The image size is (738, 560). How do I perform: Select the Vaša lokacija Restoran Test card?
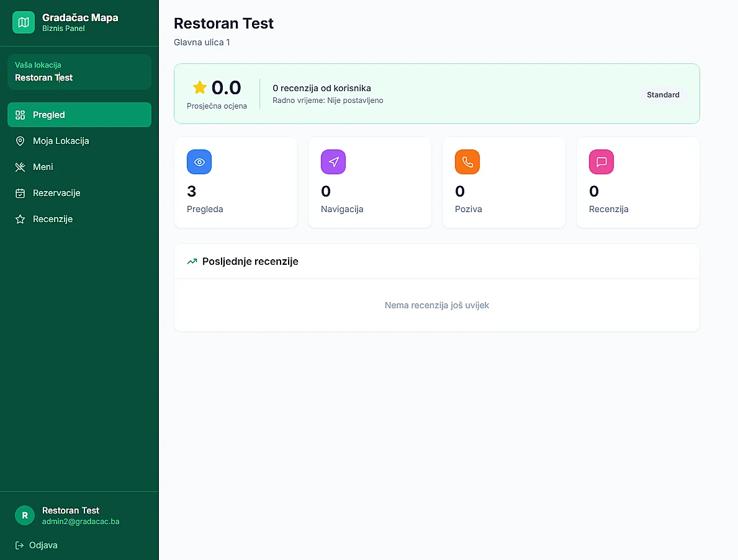pyautogui.click(x=79, y=71)
